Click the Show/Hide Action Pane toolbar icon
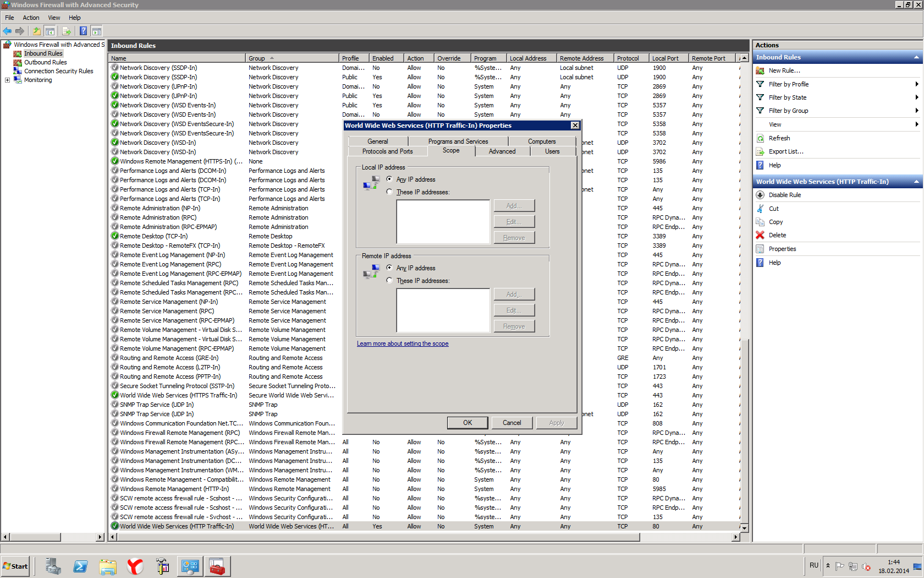This screenshot has width=924, height=578. tap(96, 31)
